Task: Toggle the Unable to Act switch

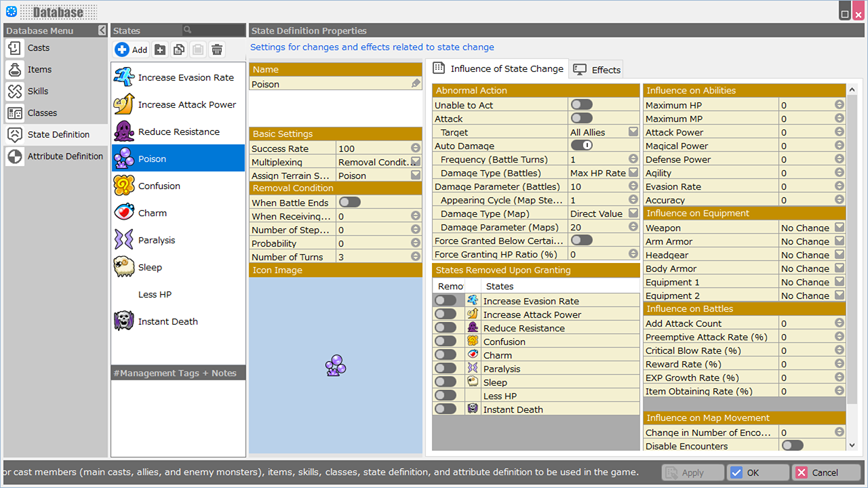Action: tap(581, 104)
